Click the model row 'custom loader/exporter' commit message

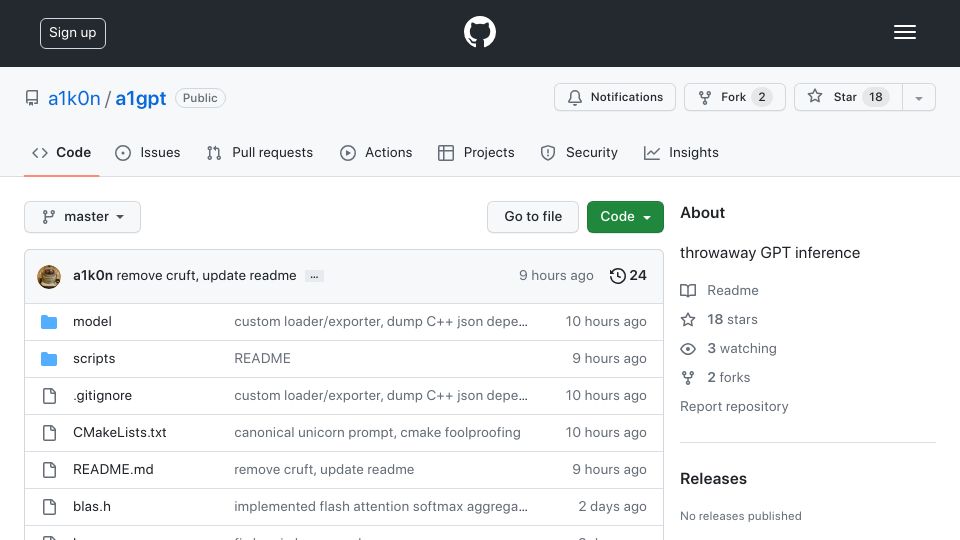point(381,321)
